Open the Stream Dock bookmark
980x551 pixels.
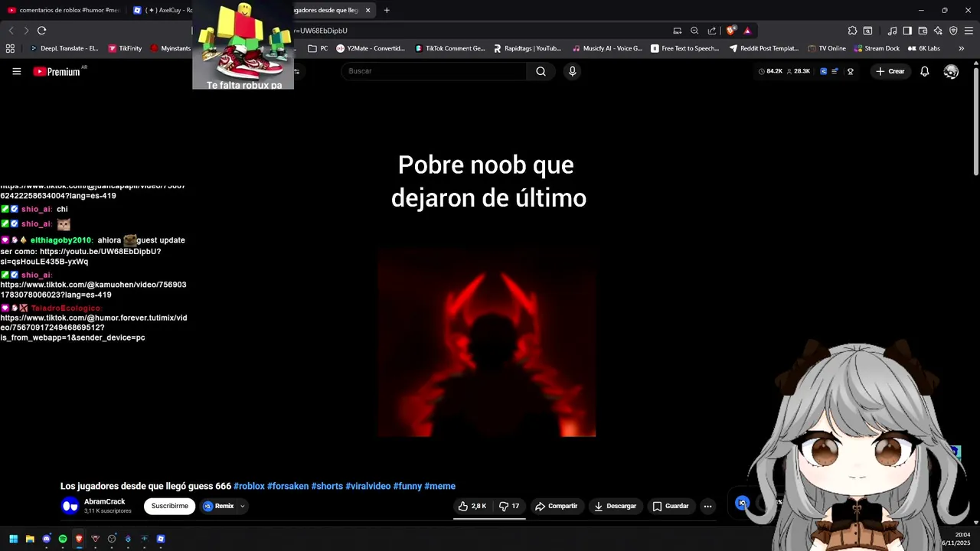point(877,48)
